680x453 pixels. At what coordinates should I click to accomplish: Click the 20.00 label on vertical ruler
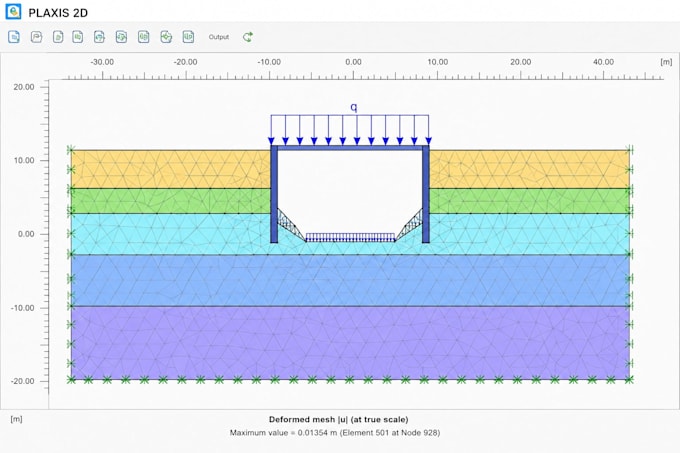(24, 87)
